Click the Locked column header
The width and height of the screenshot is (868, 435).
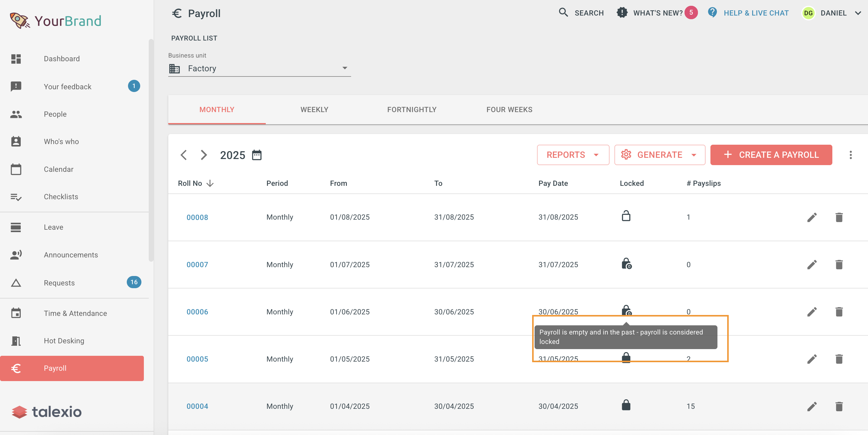coord(631,183)
